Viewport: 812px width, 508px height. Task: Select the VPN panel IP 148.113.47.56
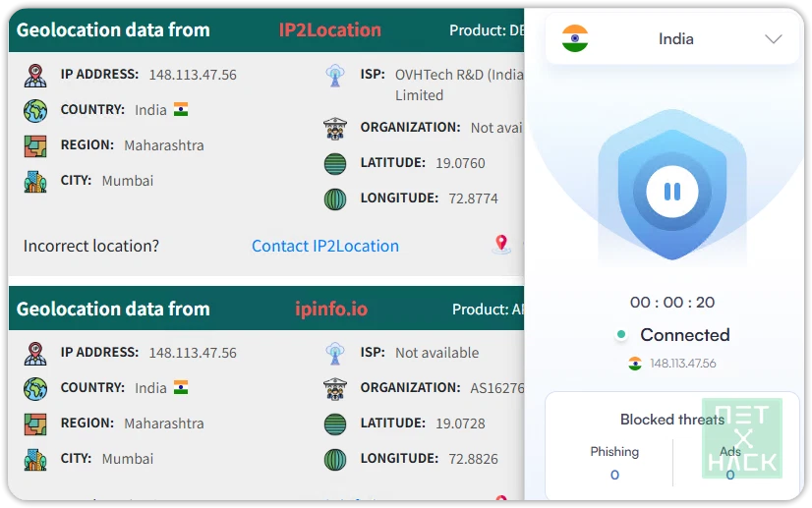tap(683, 364)
